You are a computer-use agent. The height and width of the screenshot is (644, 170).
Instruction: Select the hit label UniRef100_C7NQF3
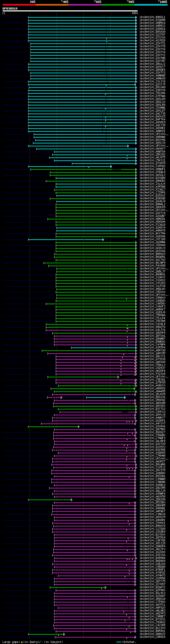click(152, 438)
